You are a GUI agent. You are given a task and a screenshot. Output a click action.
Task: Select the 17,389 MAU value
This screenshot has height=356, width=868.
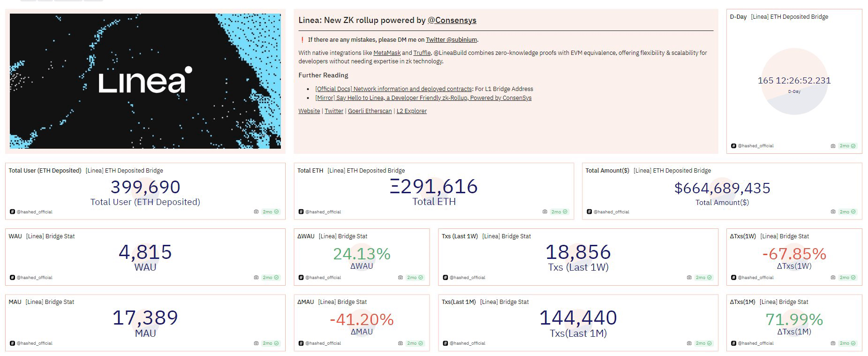[145, 318]
